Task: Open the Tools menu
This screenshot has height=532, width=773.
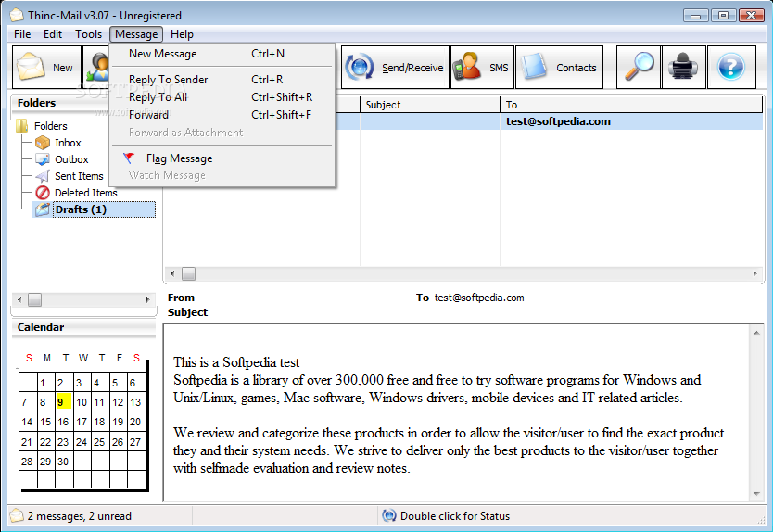Action: (88, 34)
